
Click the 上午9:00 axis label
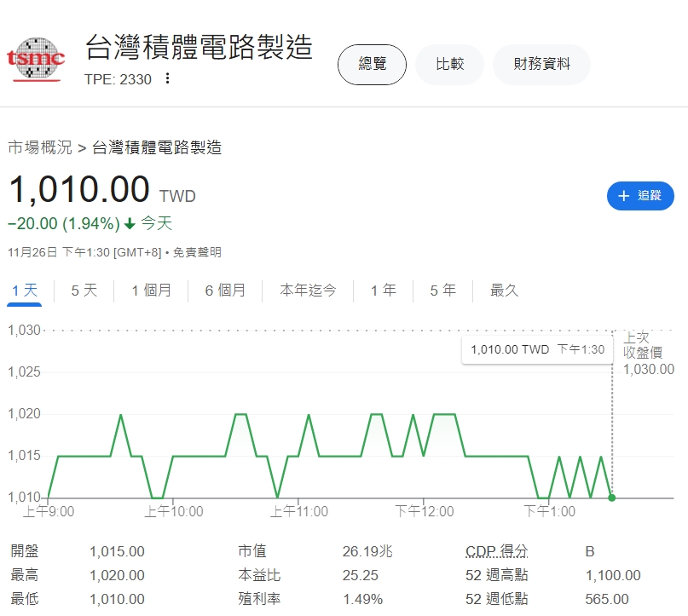[49, 511]
